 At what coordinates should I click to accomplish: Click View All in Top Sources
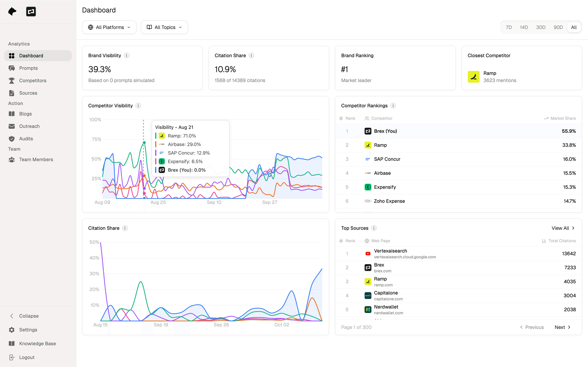coord(563,228)
